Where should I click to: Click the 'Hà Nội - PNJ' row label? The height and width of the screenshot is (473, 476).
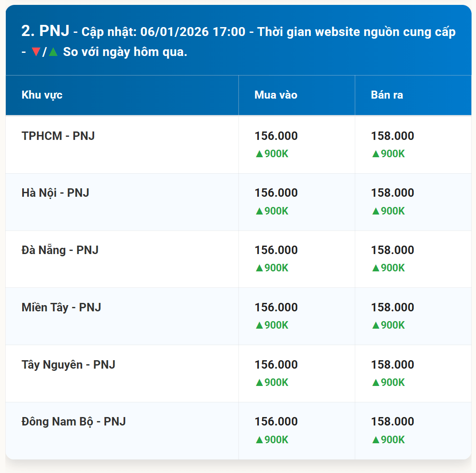pyautogui.click(x=55, y=193)
